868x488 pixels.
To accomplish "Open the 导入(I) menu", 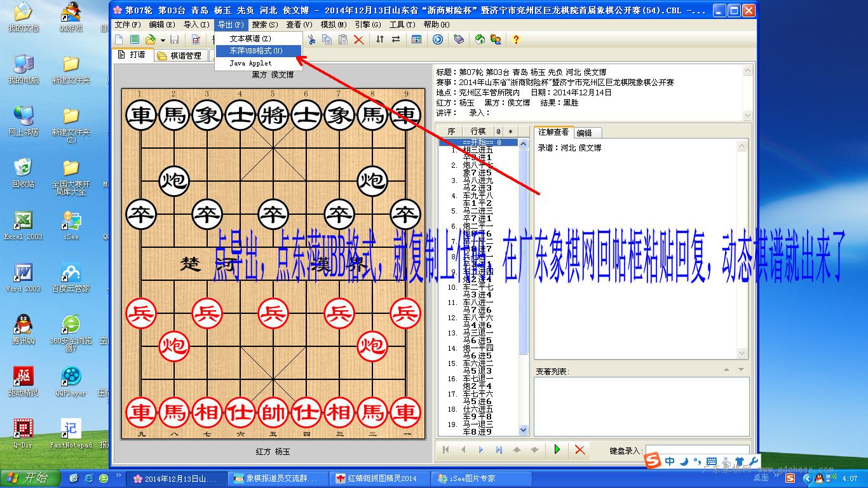I will click(x=196, y=25).
